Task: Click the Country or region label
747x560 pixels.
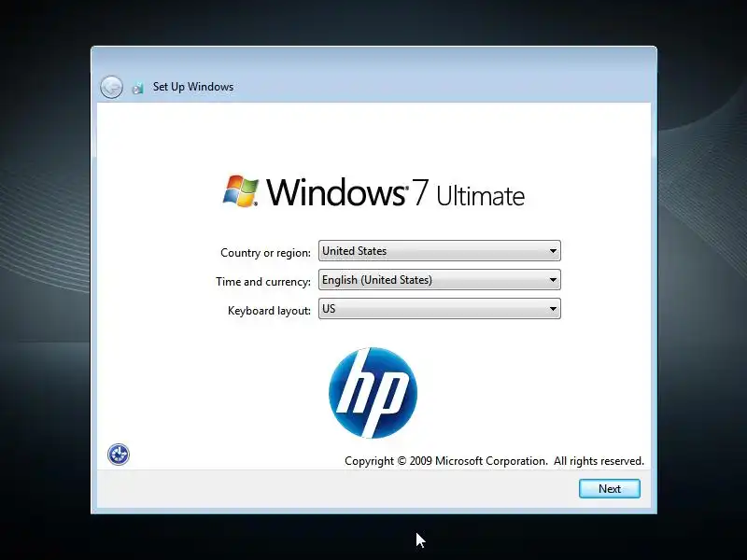Action: (x=265, y=253)
